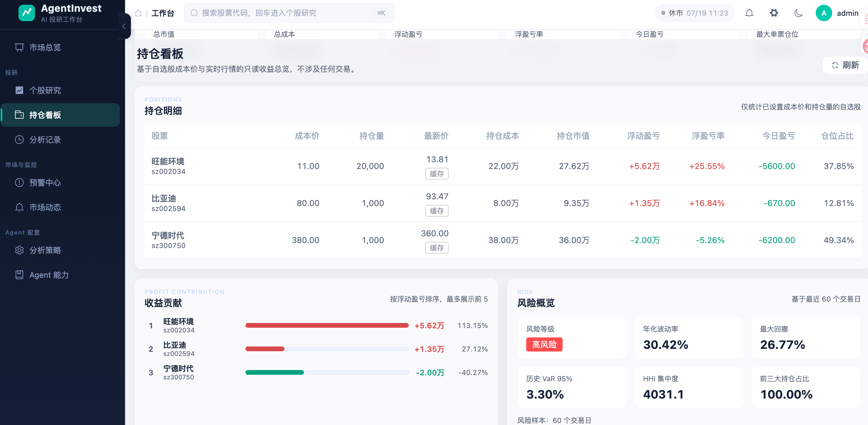868x425 pixels.
Task: Click the admin username label
Action: [x=847, y=13]
